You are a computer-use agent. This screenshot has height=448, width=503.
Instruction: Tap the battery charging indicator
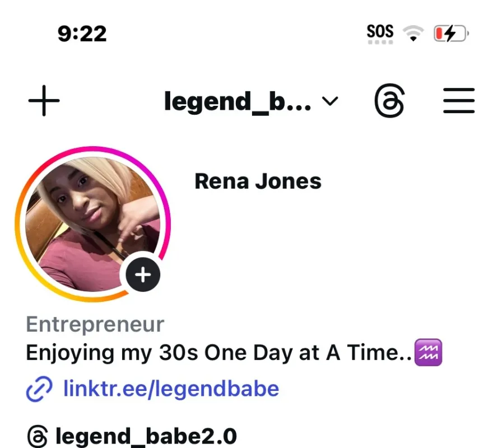coord(451,35)
